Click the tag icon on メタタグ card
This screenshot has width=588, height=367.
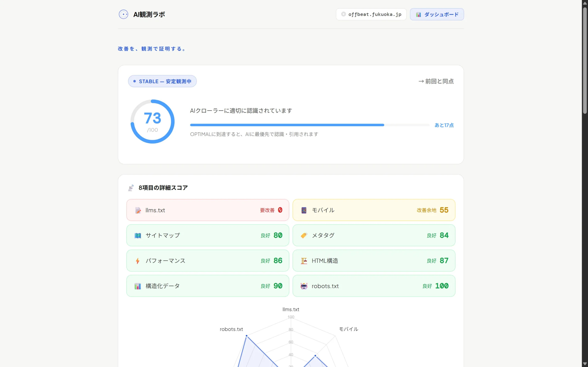click(x=304, y=235)
